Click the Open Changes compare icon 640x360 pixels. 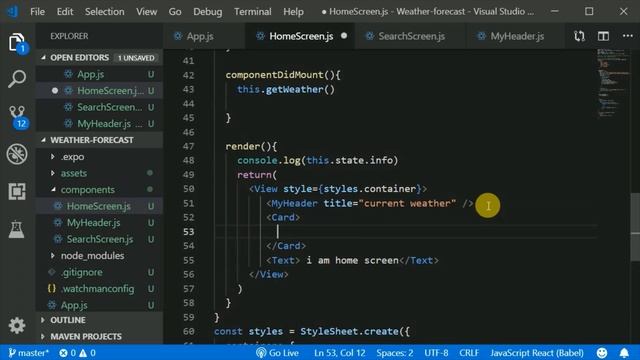pyautogui.click(x=579, y=36)
